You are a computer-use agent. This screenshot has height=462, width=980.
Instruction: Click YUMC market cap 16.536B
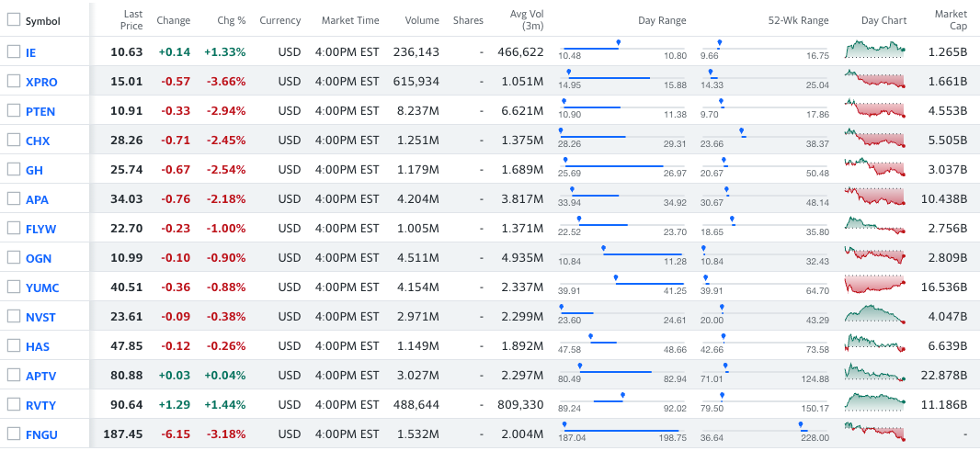944,287
